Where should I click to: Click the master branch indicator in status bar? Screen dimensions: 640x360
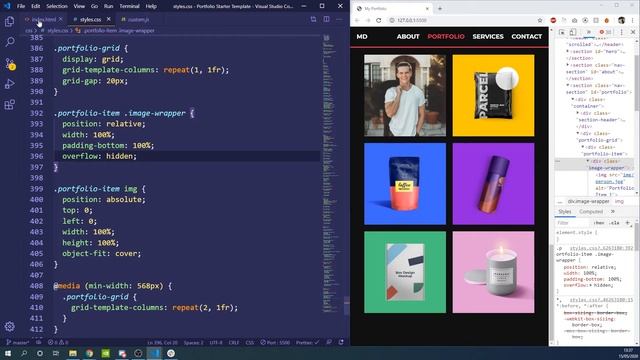[x=18, y=342]
